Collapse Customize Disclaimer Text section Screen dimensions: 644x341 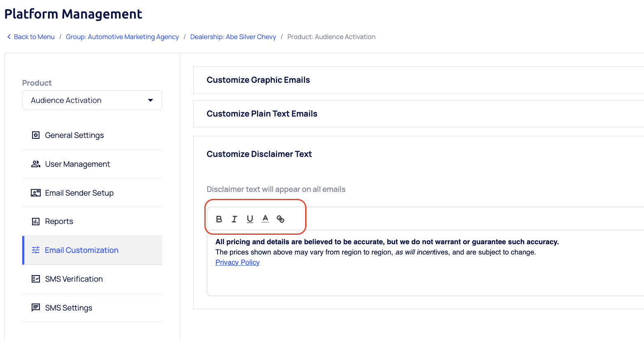coord(259,154)
